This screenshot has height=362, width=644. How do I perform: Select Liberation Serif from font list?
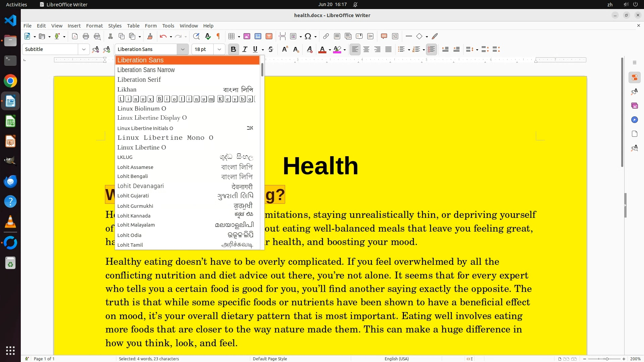[139, 80]
